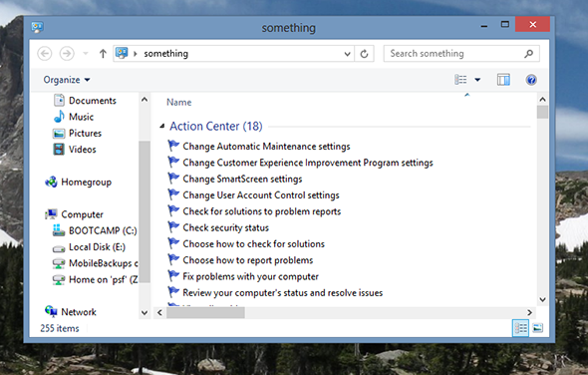Click the Local Disk drive icon
The height and width of the screenshot is (375, 588).
[x=59, y=248]
